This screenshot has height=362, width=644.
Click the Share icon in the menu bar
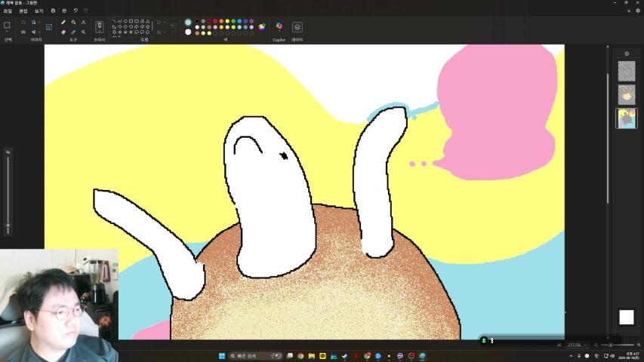[64, 11]
